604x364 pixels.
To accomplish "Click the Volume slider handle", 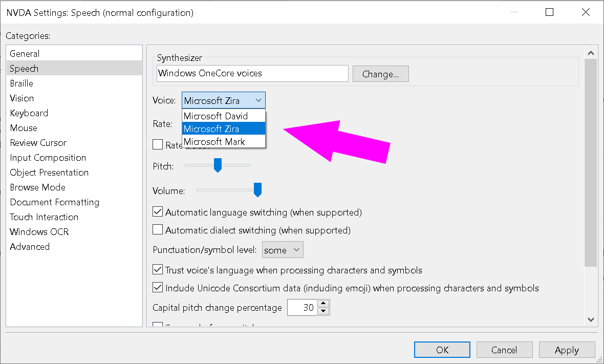I will coord(257,189).
